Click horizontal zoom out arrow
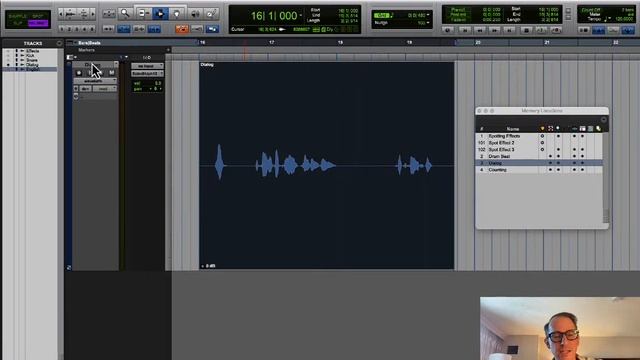 61,14
